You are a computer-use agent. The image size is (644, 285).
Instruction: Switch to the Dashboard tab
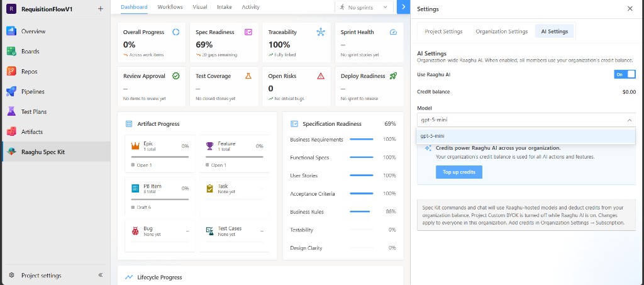(x=135, y=7)
